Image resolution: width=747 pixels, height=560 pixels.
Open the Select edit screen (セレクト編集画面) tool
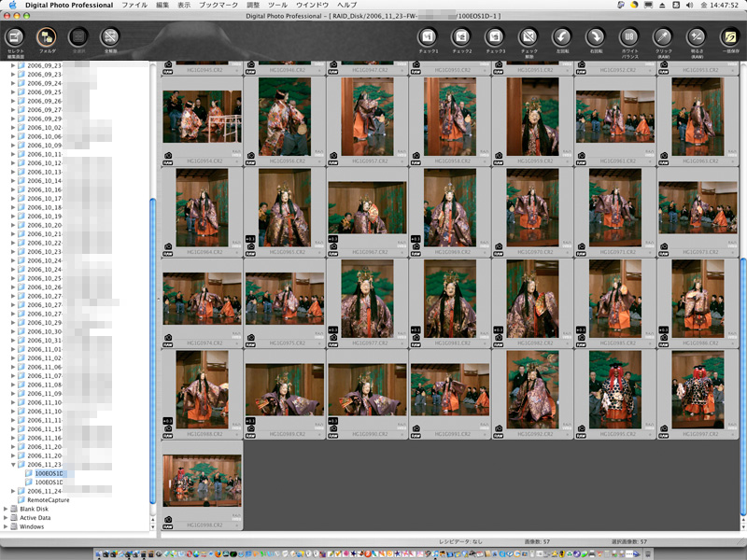(x=15, y=37)
